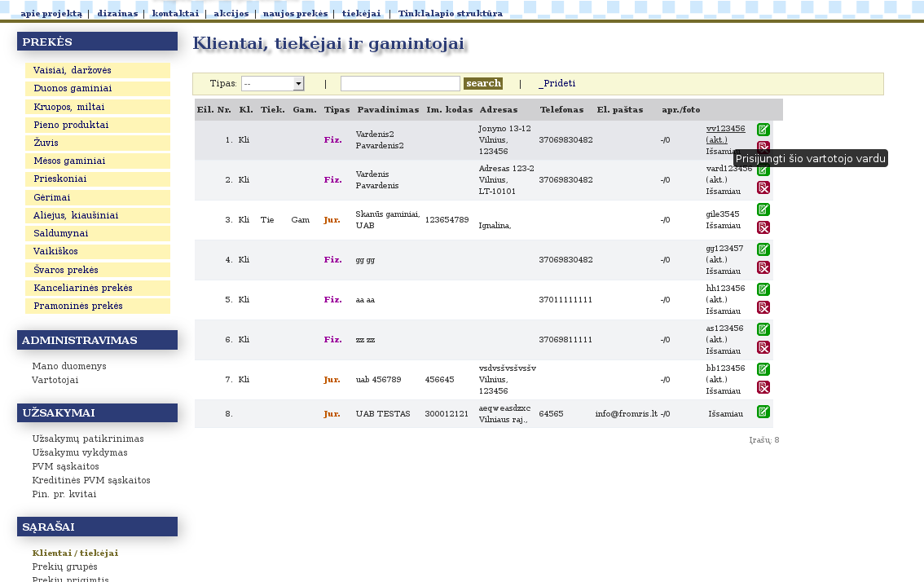Click the _Pridėti add link
Screen dimensions: 924x582
[557, 83]
